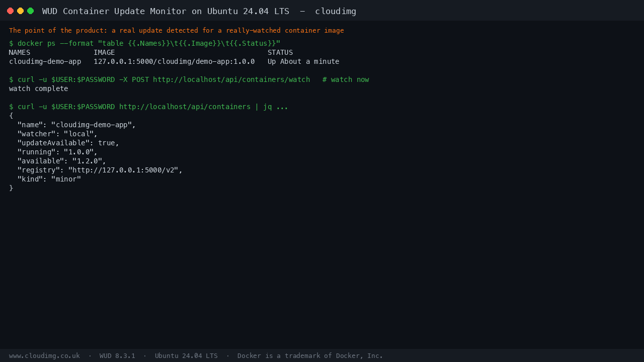The width and height of the screenshot is (644, 362).
Task: Click the Docker trademark notice in footer
Action: tap(310, 355)
